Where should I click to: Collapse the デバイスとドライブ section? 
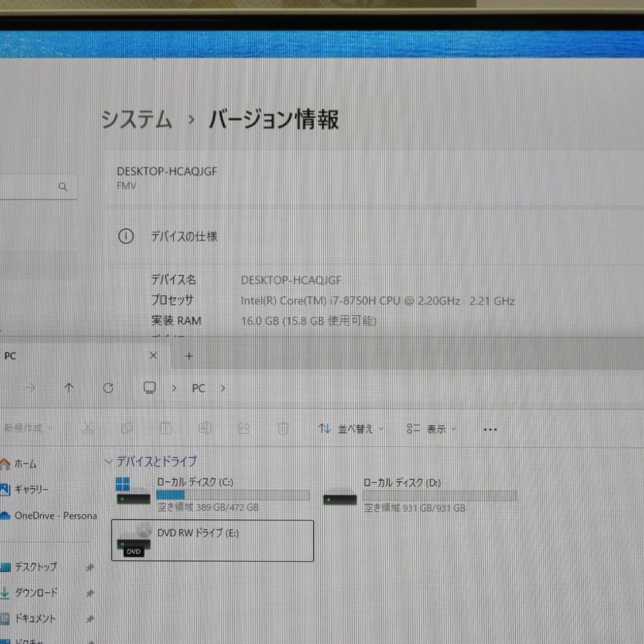pos(109,461)
